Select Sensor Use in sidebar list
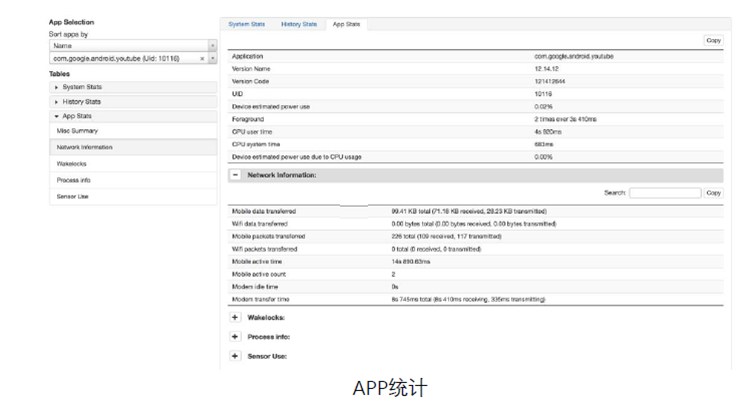The height and width of the screenshot is (404, 750). [x=133, y=197]
